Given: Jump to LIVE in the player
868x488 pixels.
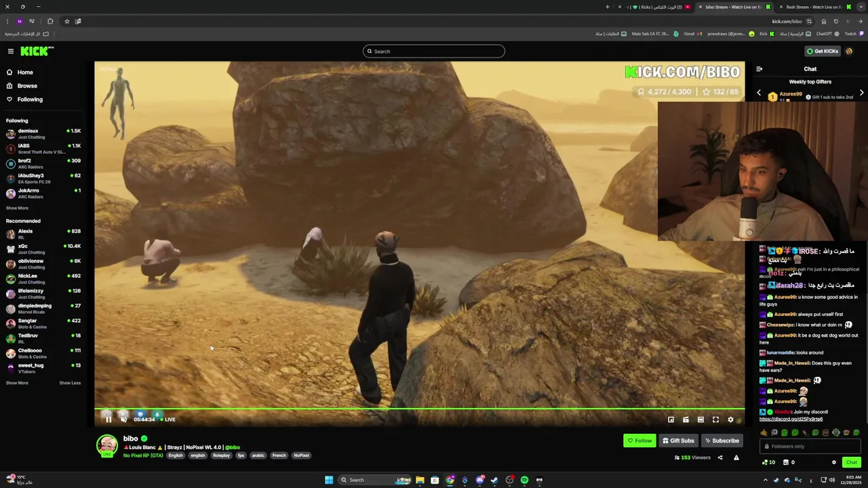Looking at the screenshot, I should [x=170, y=420].
